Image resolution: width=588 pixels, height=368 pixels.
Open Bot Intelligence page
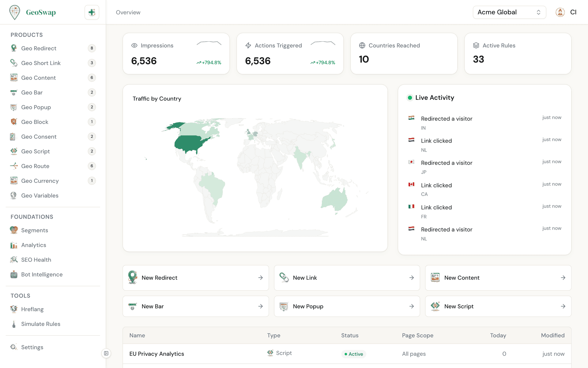pyautogui.click(x=42, y=274)
